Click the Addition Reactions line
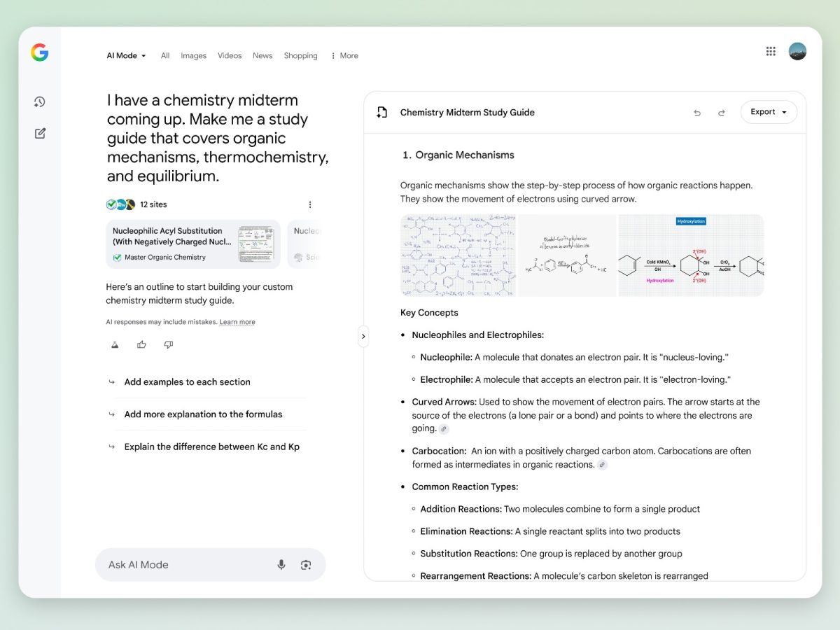 pyautogui.click(x=560, y=509)
